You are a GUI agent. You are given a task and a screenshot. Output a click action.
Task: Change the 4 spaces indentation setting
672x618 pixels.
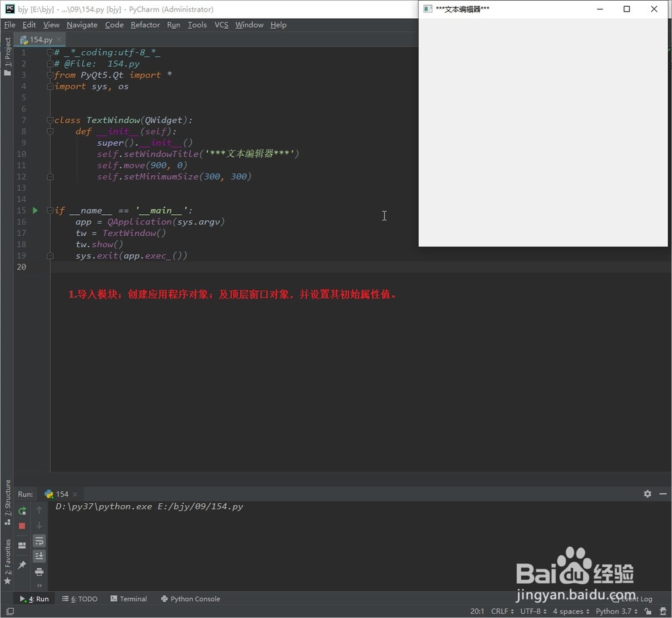click(571, 611)
